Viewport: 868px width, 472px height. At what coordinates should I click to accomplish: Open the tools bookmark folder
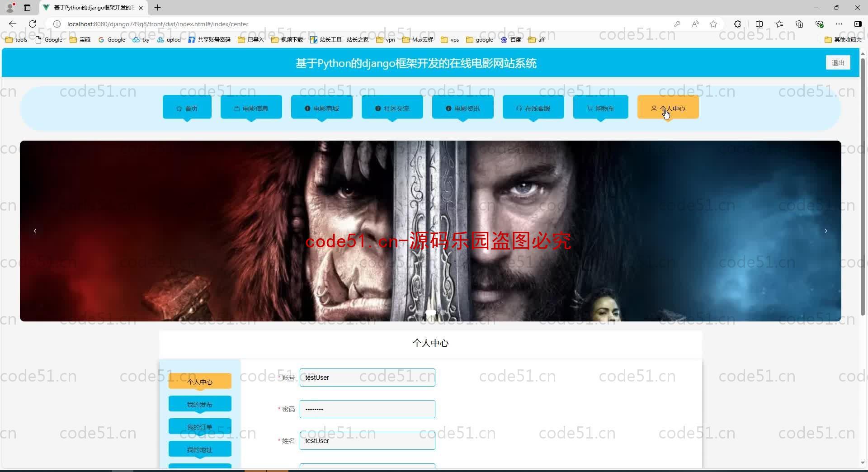click(x=16, y=40)
